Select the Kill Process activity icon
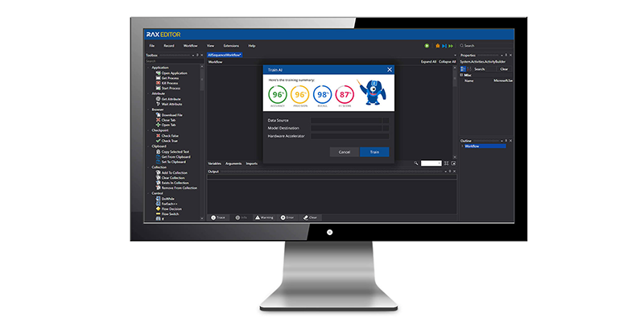Screen dimensions: 644x322 pyautogui.click(x=158, y=83)
